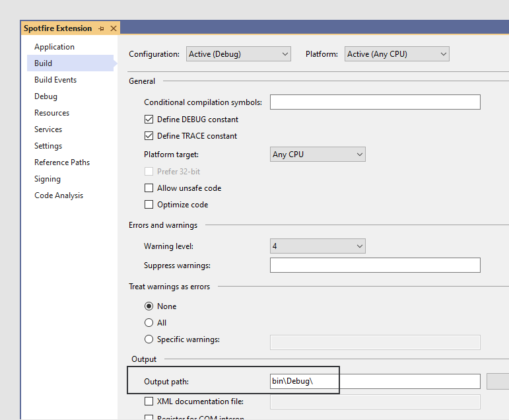
Task: Switch to the Build Events page
Action: [55, 80]
